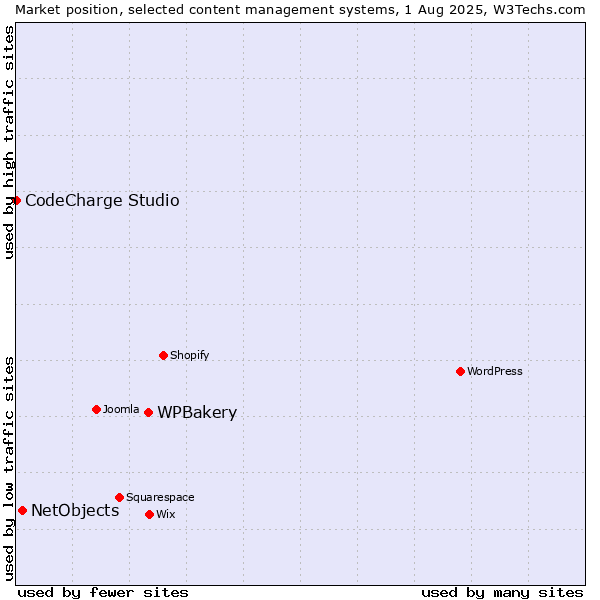
Task: Click the 'used by many sites' axis label
Action: coord(502,593)
